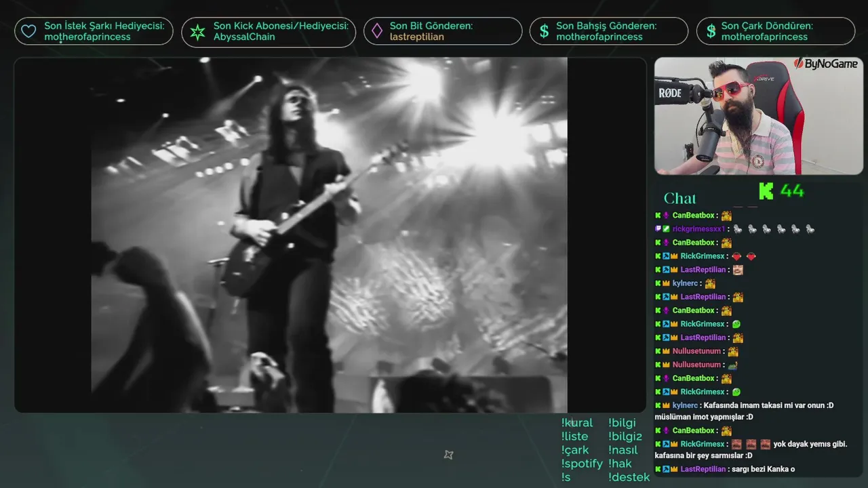Click the !nasıl command

(x=623, y=450)
